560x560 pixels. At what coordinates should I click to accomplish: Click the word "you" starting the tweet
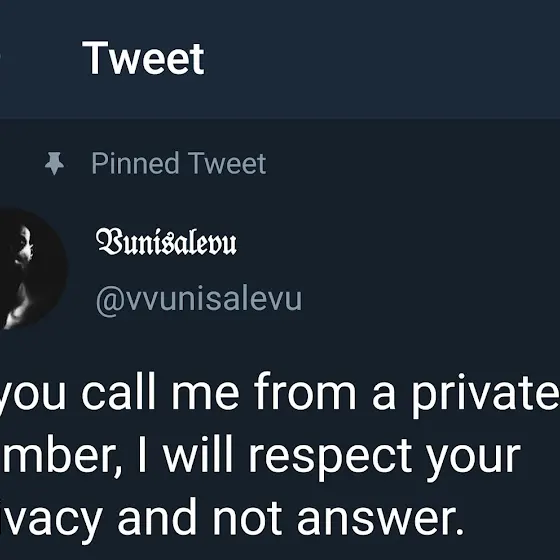[32, 396]
